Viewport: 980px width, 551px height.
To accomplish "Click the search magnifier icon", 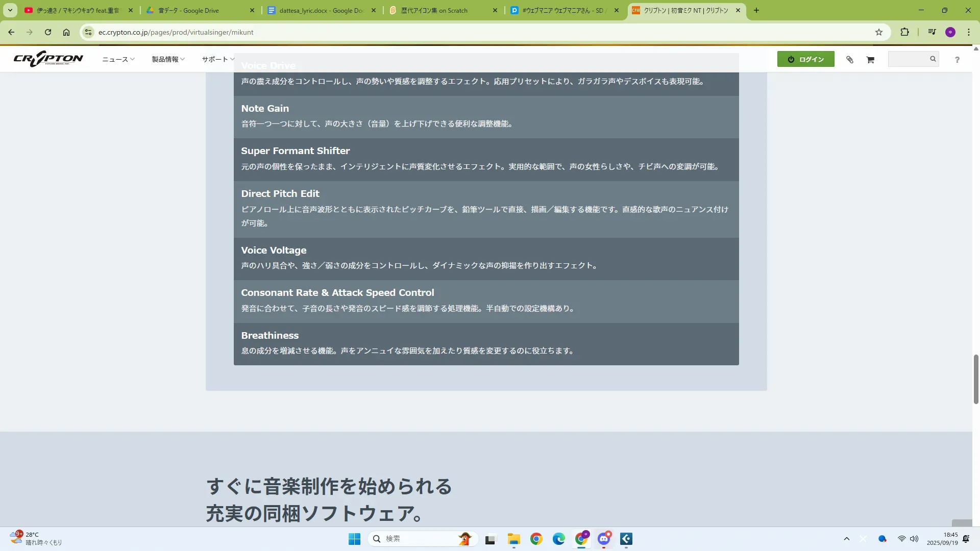I will click(933, 59).
